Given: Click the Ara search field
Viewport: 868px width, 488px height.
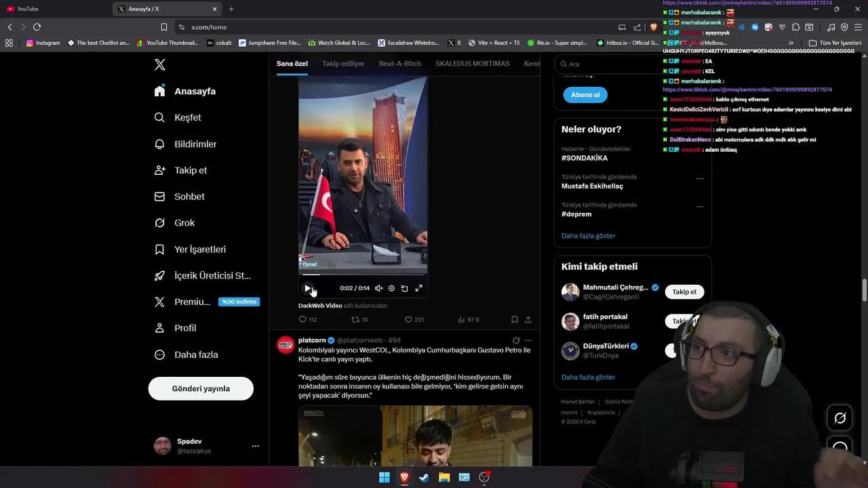Looking at the screenshot, I should pyautogui.click(x=610, y=64).
